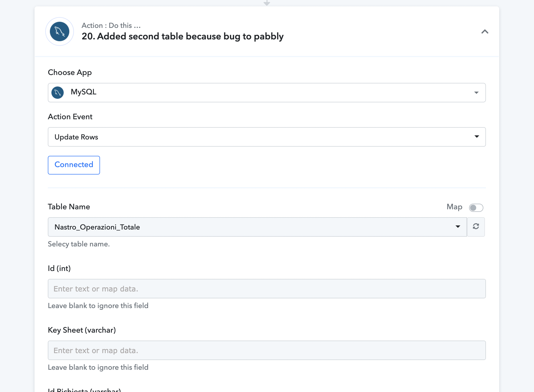534x392 pixels.
Task: Click the step title "20. Added second table because bug to pabbly"
Action: click(183, 36)
